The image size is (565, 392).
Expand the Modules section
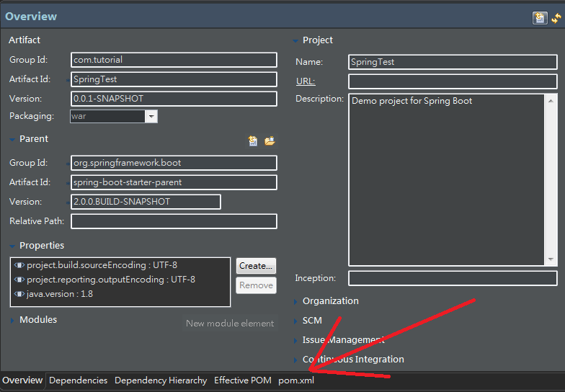[x=12, y=320]
